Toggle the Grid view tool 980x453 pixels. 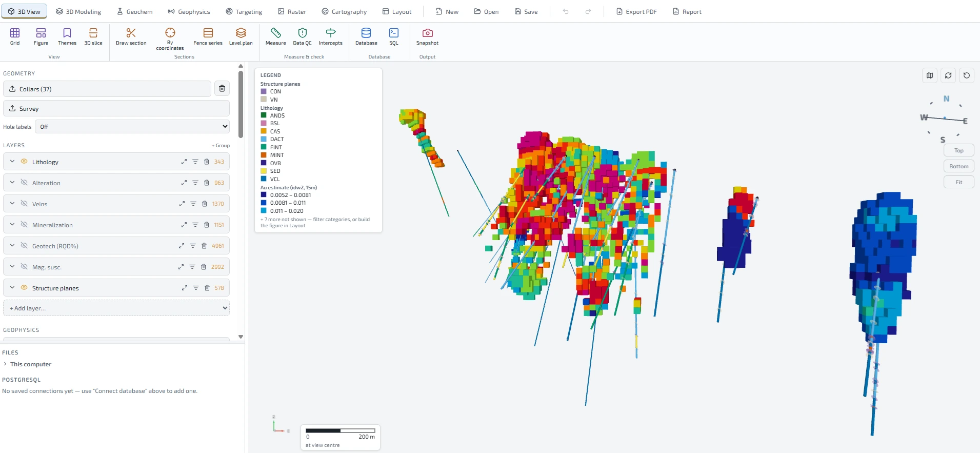click(x=15, y=36)
